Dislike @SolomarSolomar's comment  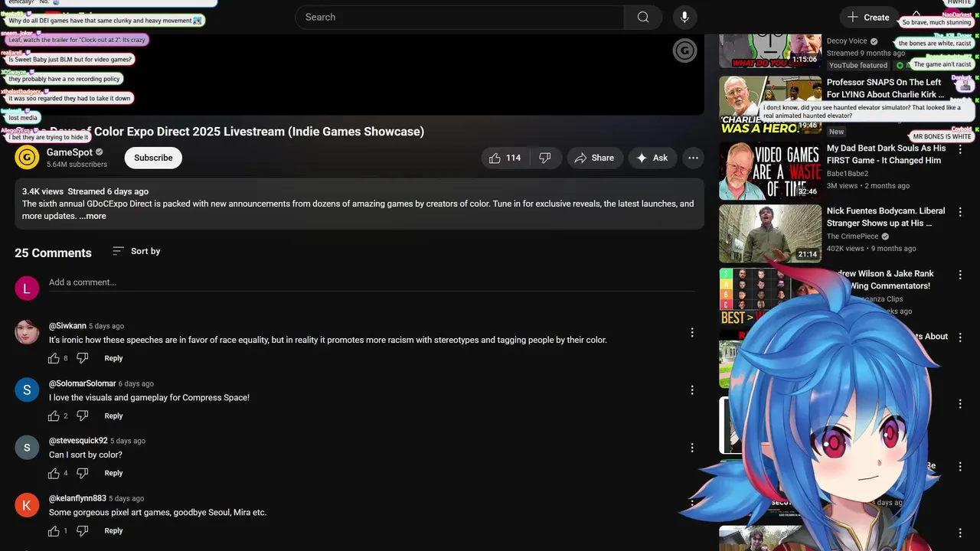pos(83,416)
